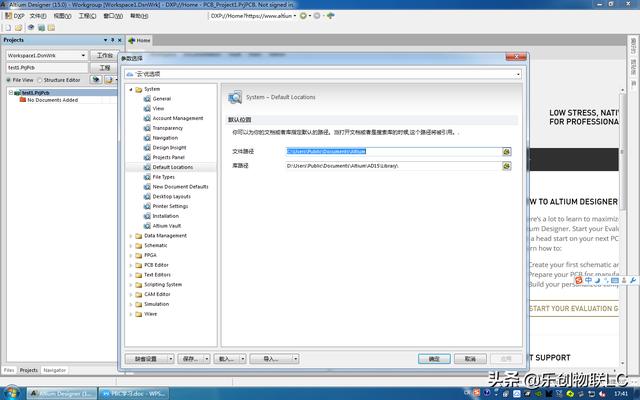Switch to the Navigator panel tab
640x400 pixels.
[54, 370]
